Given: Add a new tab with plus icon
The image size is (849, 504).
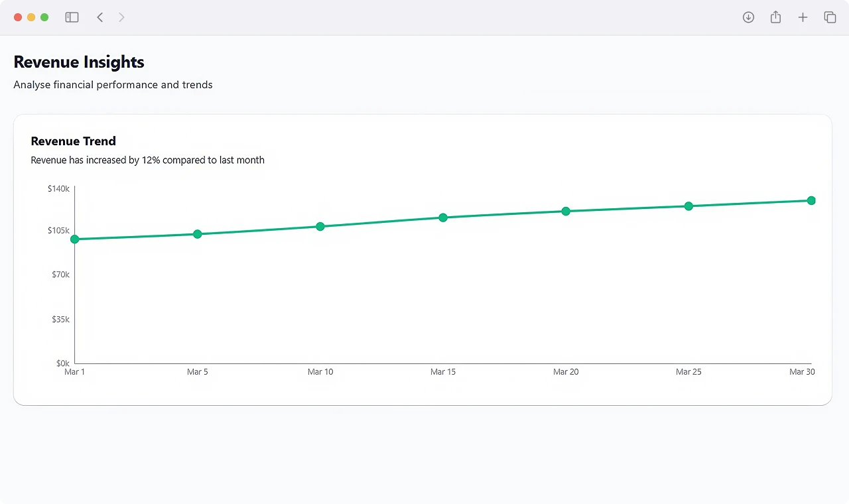Looking at the screenshot, I should (x=803, y=17).
